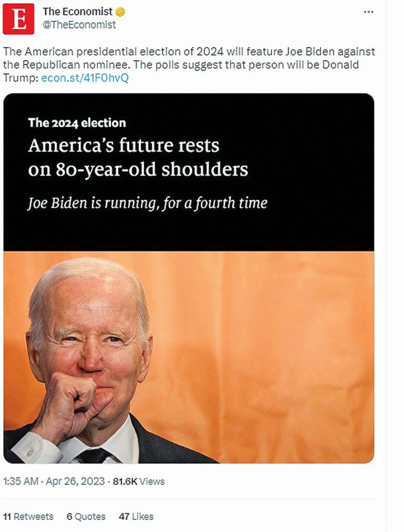Click the 1:35 AM timestamp
404x532 pixels.
pos(21,481)
